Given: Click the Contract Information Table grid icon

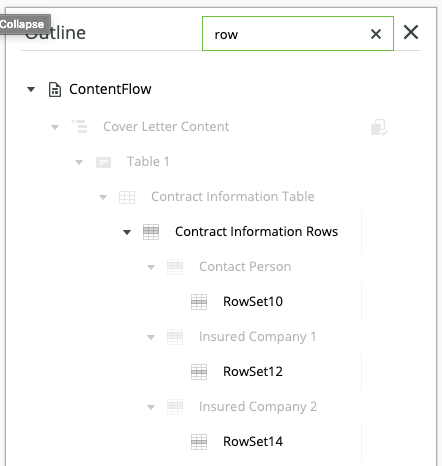Looking at the screenshot, I should [127, 197].
